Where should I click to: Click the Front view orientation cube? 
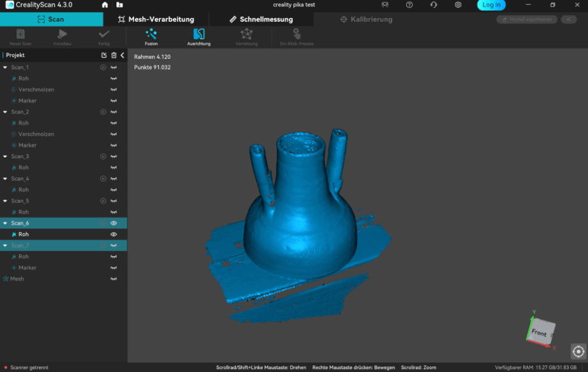click(x=540, y=331)
